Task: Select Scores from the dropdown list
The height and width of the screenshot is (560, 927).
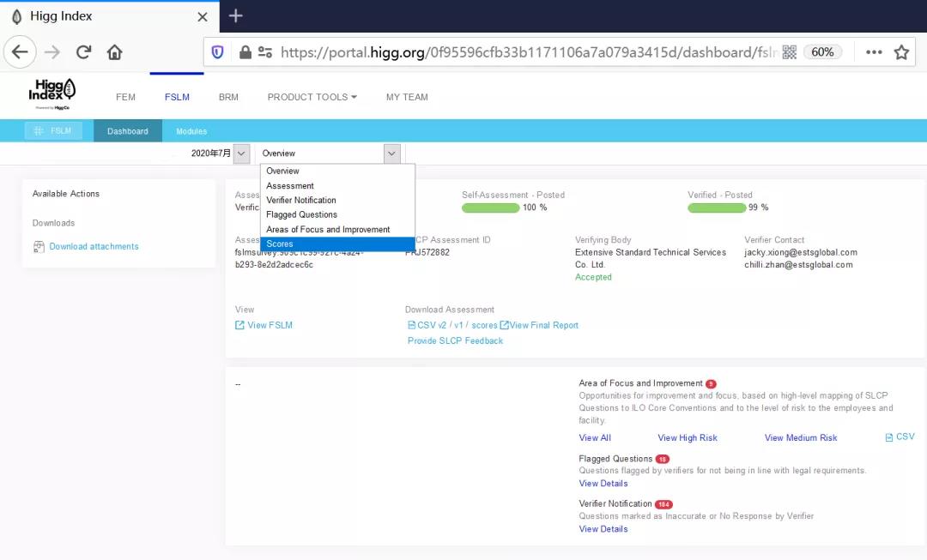Action: click(x=280, y=244)
